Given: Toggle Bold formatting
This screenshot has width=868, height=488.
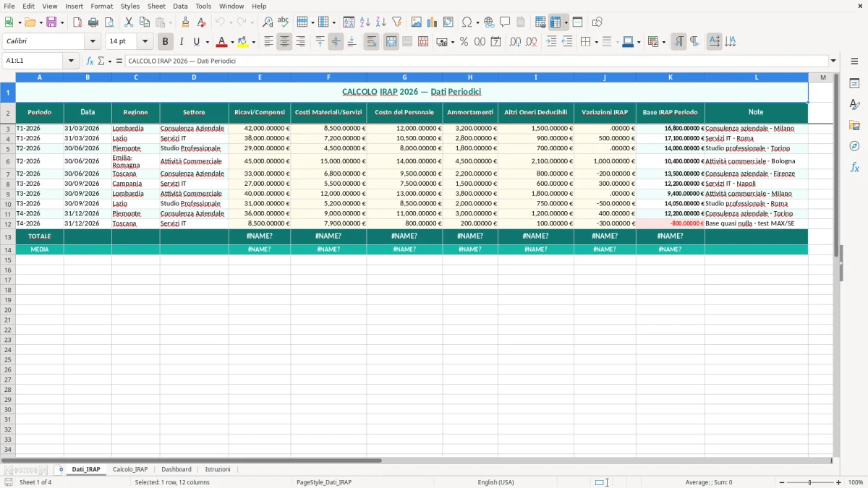Looking at the screenshot, I should 166,42.
